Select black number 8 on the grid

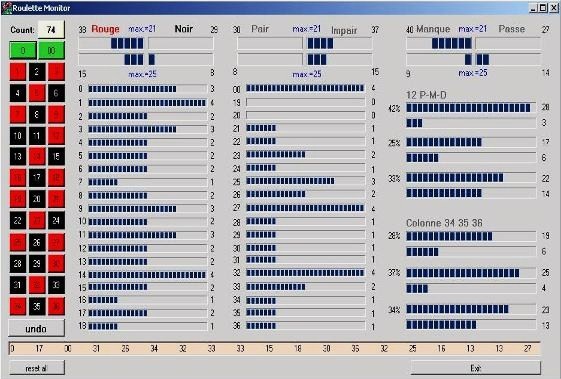click(37, 115)
